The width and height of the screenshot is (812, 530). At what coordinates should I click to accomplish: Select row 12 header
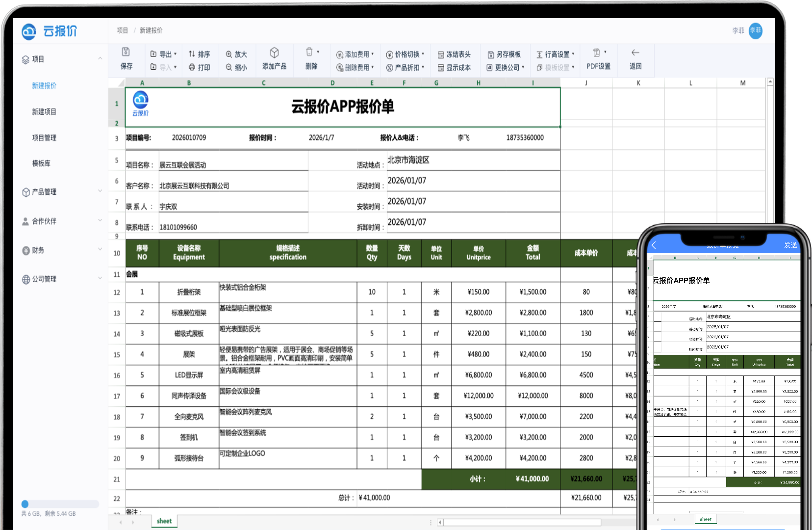[117, 292]
